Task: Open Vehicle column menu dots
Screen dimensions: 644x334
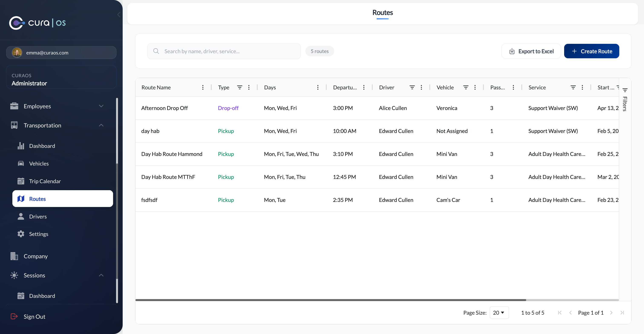Action: pos(475,87)
